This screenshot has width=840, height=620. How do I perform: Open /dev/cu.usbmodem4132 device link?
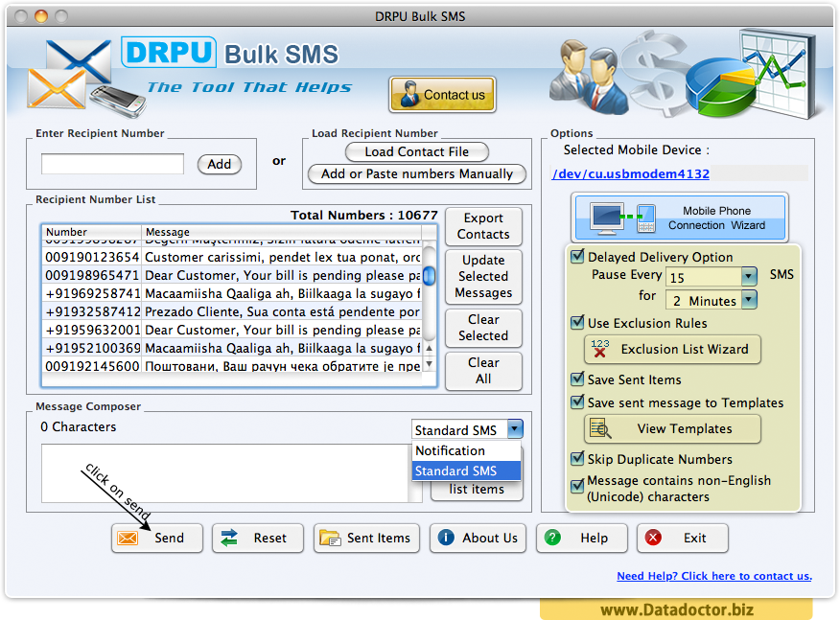tap(631, 174)
